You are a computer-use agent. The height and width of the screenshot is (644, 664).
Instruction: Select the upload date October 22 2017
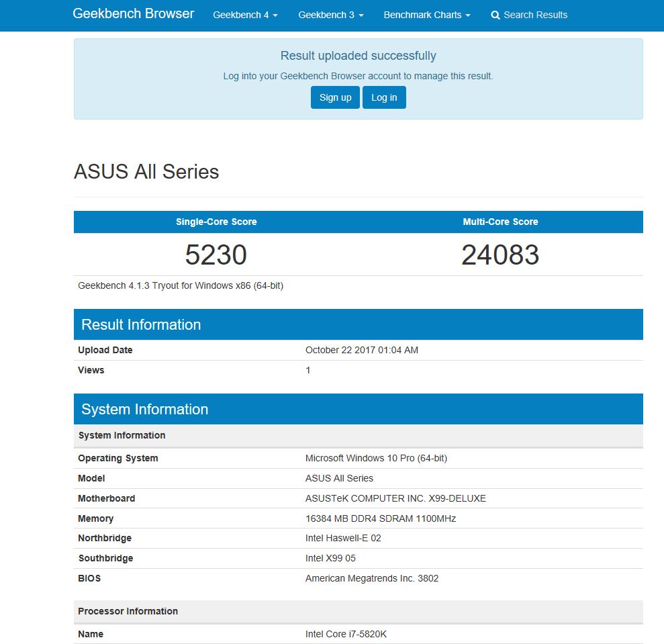tap(362, 350)
